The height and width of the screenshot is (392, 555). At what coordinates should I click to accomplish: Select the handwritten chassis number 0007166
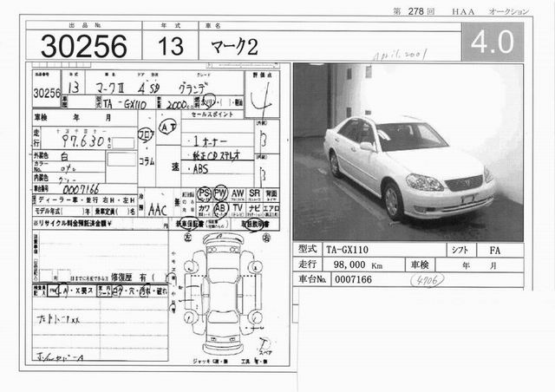tap(81, 189)
